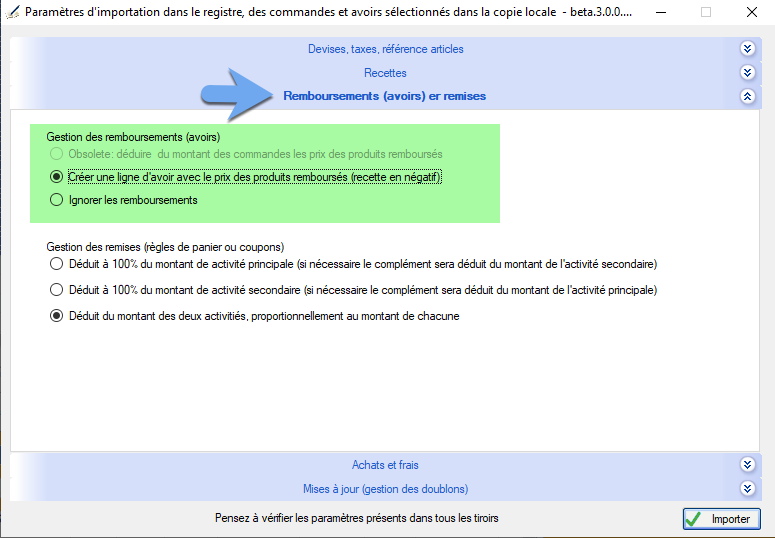Minimize the import parameters window
Image resolution: width=775 pixels, height=538 pixels.
(x=661, y=12)
